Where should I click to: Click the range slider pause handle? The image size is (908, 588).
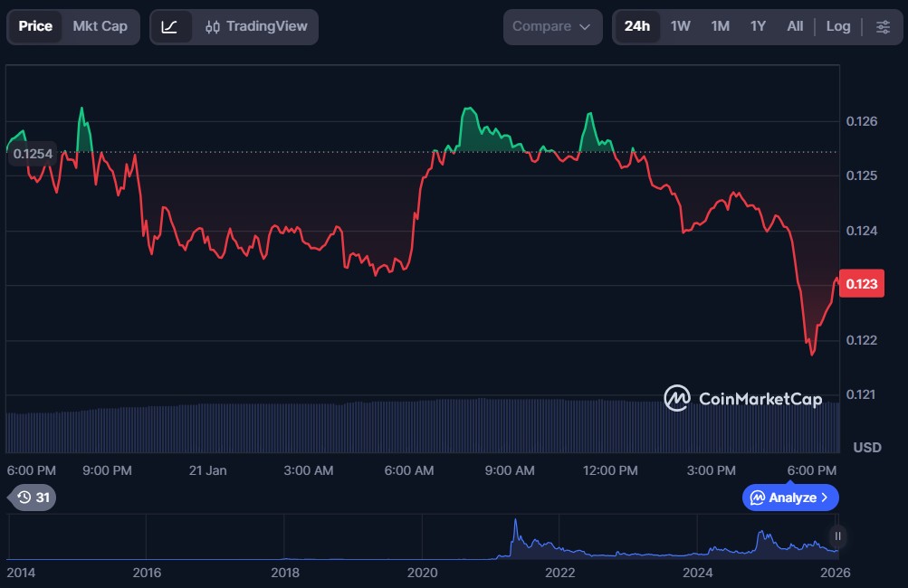(838, 536)
